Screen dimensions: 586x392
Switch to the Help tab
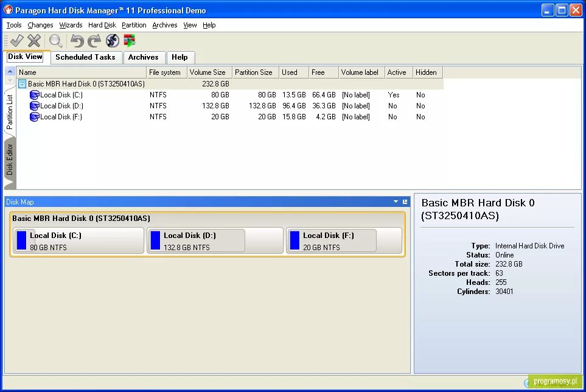click(180, 57)
